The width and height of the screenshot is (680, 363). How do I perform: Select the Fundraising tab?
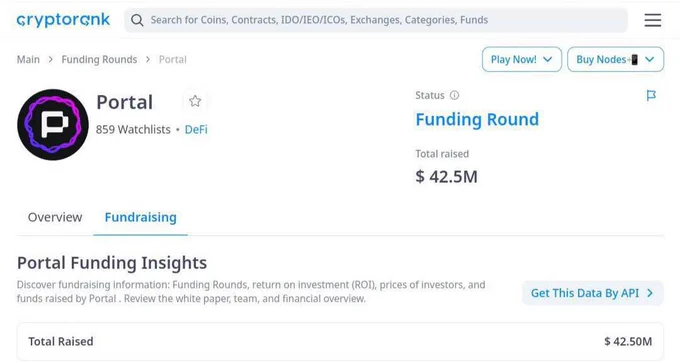(x=141, y=217)
